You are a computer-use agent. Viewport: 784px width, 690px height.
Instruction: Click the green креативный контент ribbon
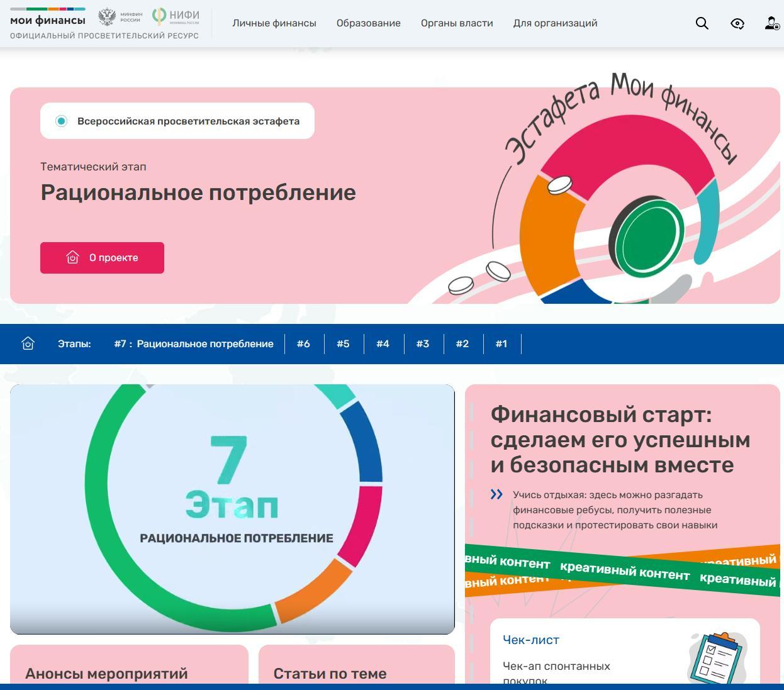point(624,572)
